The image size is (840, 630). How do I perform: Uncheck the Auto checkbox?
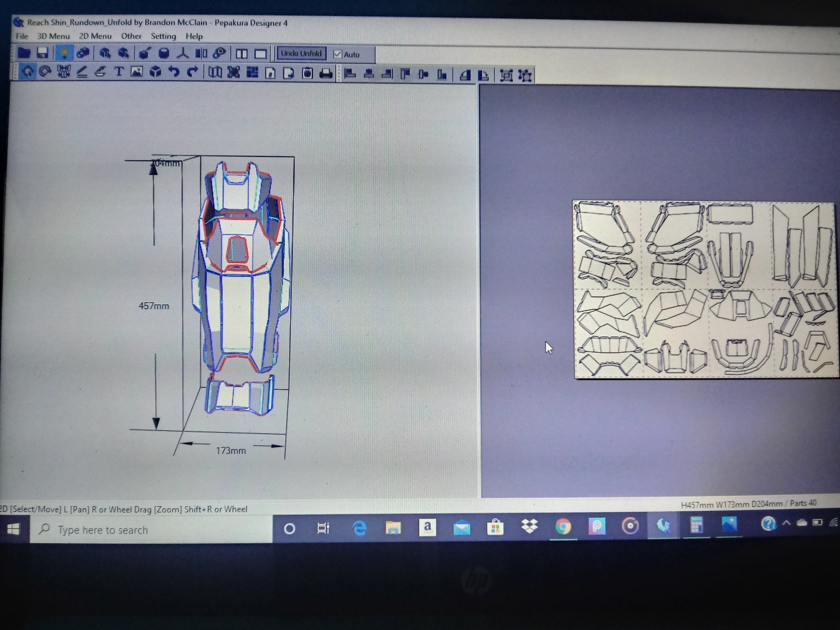coord(337,54)
